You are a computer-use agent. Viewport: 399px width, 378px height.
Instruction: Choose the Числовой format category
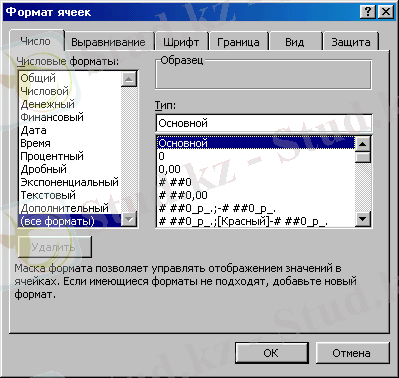pyautogui.click(x=70, y=91)
